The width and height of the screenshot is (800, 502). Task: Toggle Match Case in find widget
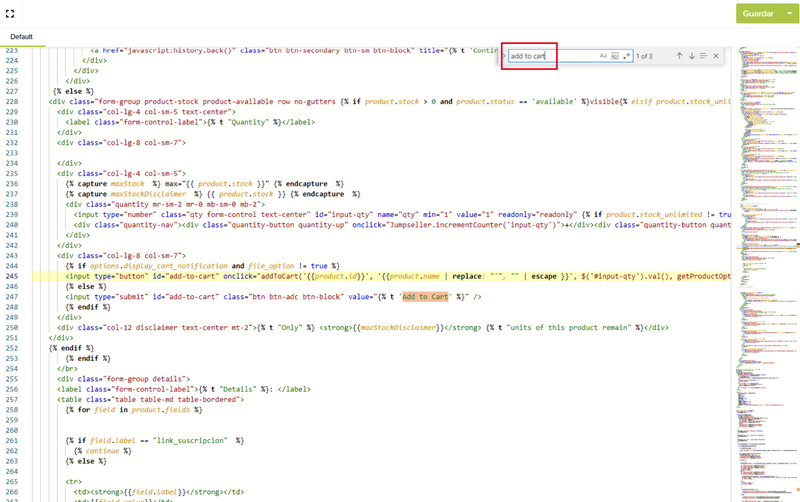click(603, 56)
